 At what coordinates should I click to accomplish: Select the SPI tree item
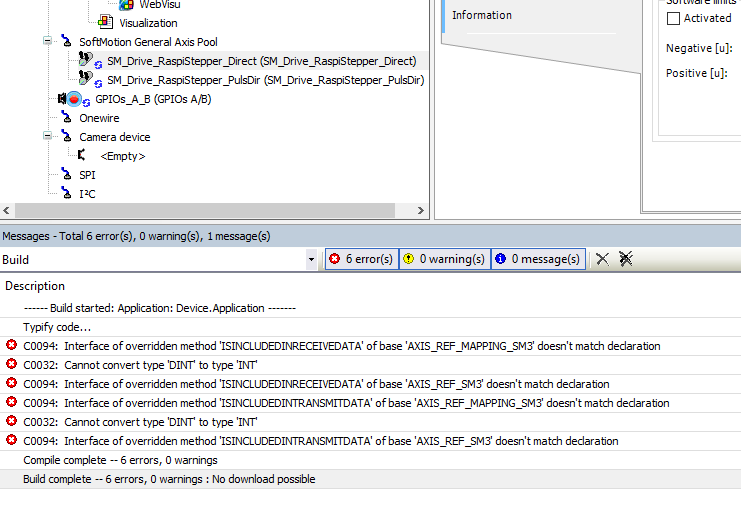(x=87, y=175)
